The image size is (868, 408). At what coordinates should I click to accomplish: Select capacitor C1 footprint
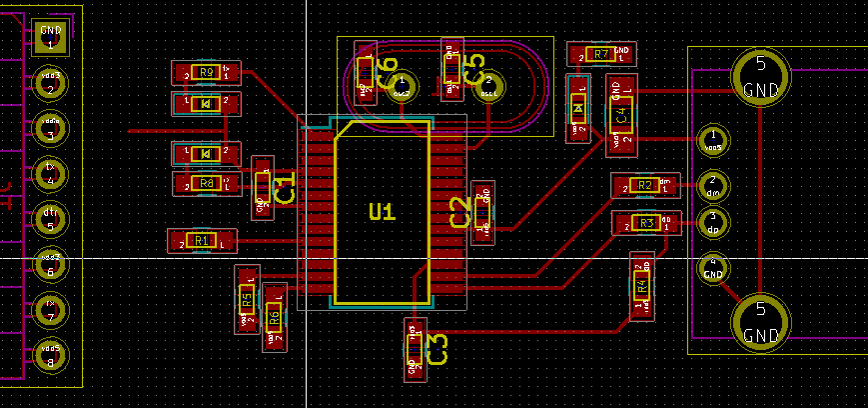(x=263, y=188)
